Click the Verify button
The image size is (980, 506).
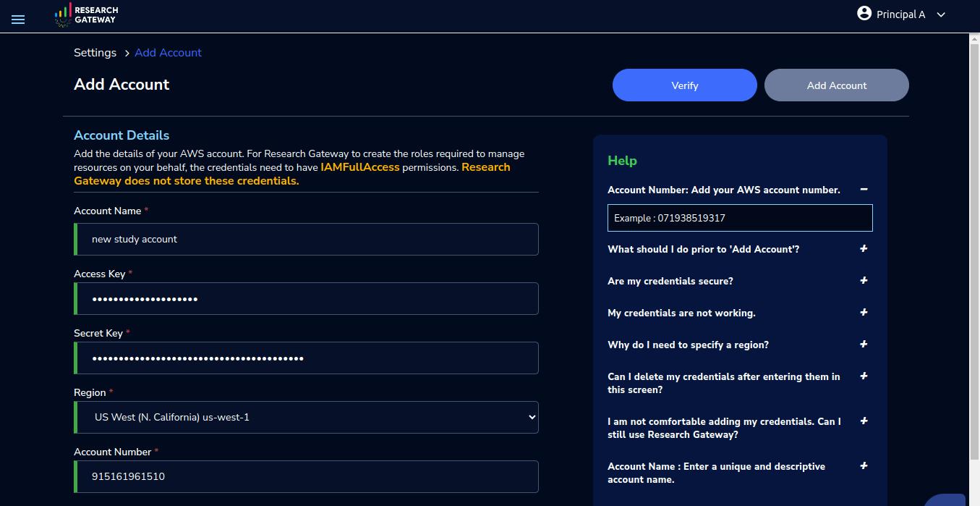684,85
